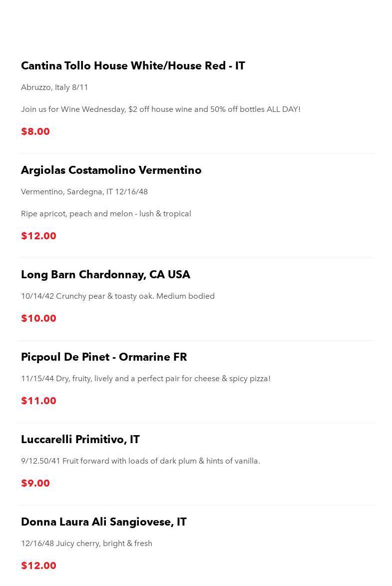Image resolution: width=392 pixels, height=586 pixels.
Task: Select the $9.00 Primitivo price
Action: point(35,483)
